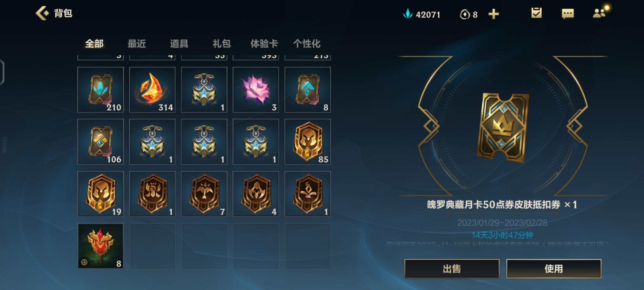Click the 出售 sell button
The width and height of the screenshot is (644, 290).
click(452, 269)
